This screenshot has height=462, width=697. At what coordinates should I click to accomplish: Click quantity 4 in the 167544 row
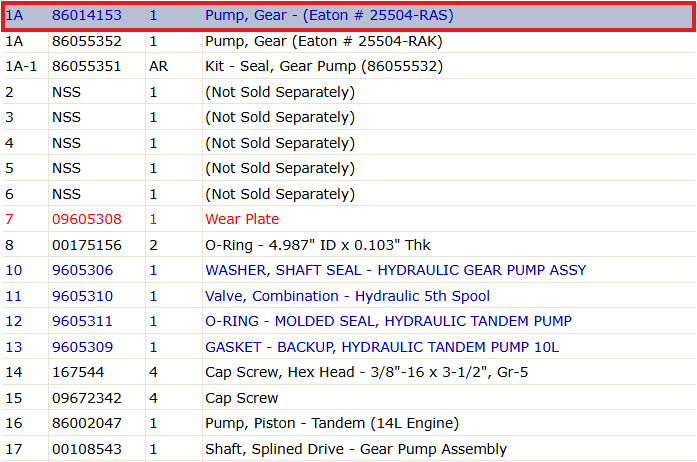[x=153, y=372]
